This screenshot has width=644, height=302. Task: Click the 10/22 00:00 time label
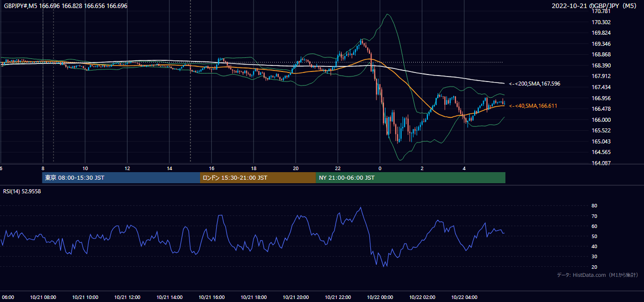[x=380, y=297]
